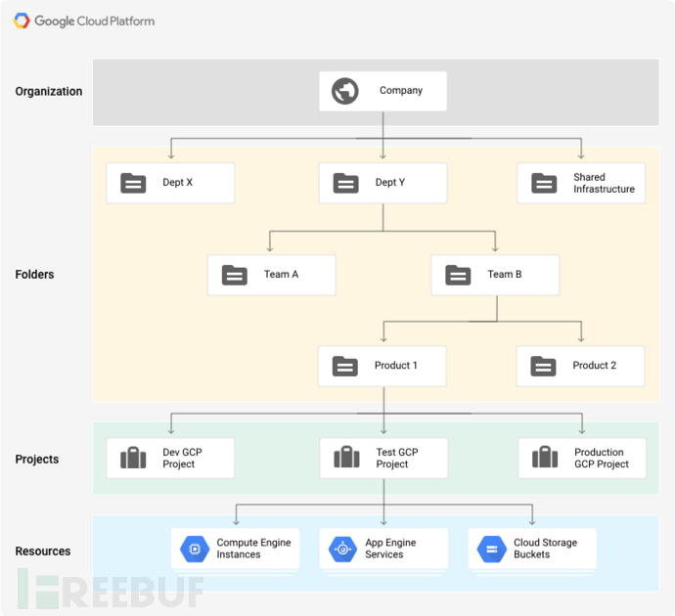Screen dimensions: 675x616
Task: Click the briefcase icon of Test GCP Project
Action: pyautogui.click(x=346, y=457)
